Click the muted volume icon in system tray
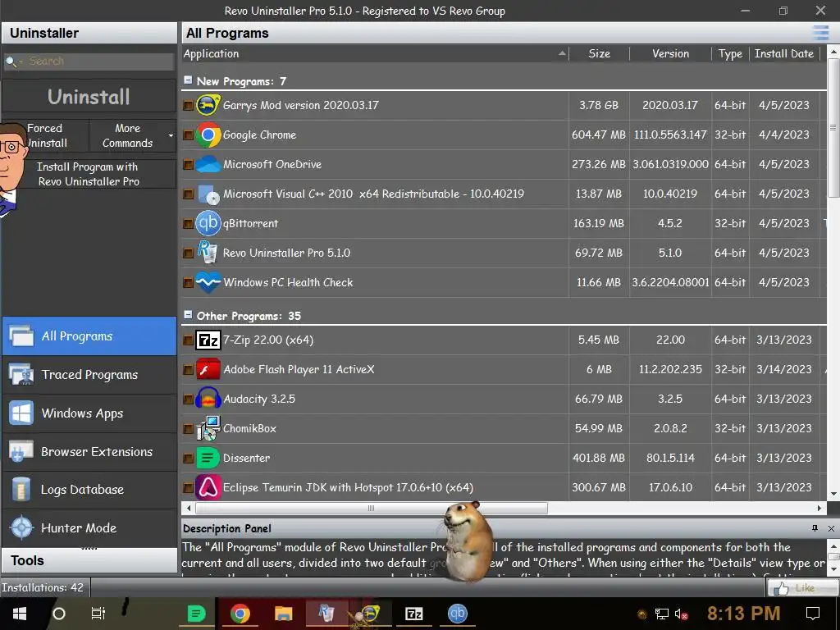840x630 pixels. click(681, 614)
